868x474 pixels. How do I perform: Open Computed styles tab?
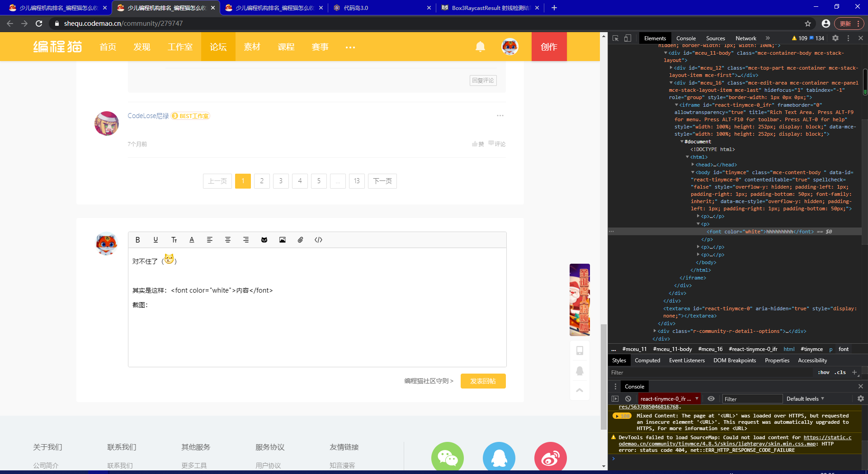point(647,360)
